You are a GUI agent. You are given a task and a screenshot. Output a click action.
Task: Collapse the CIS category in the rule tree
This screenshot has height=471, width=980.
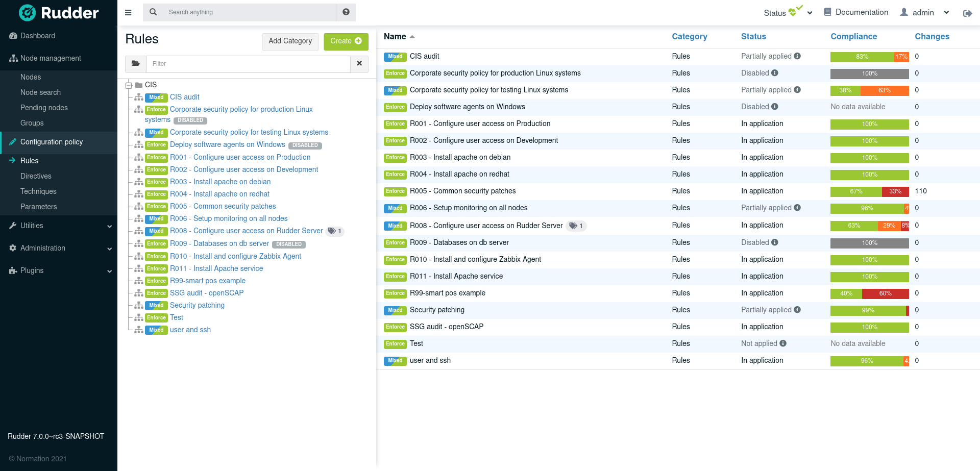pyautogui.click(x=129, y=85)
